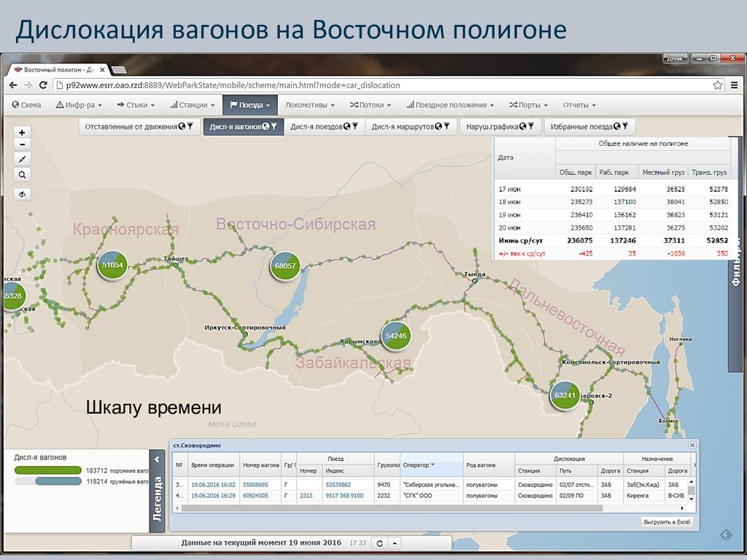This screenshot has height=560, width=747.
Task: Zoom in on the map with plus button
Action: click(x=22, y=133)
